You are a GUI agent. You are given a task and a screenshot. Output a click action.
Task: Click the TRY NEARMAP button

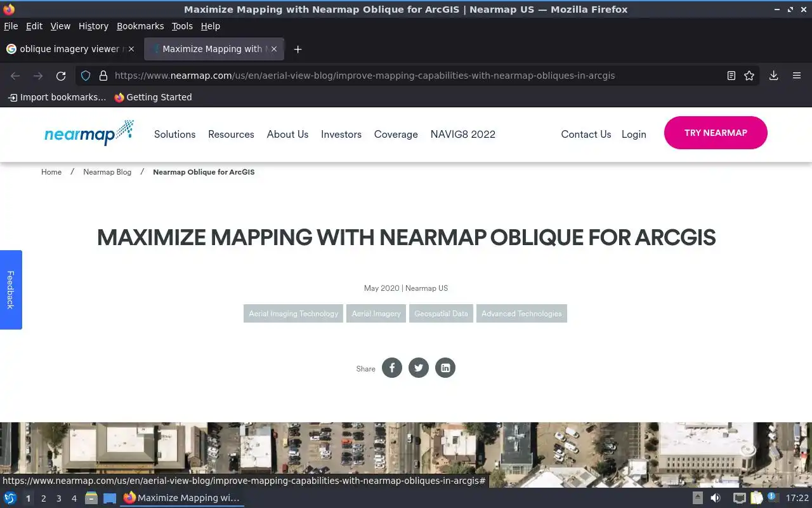coord(716,133)
